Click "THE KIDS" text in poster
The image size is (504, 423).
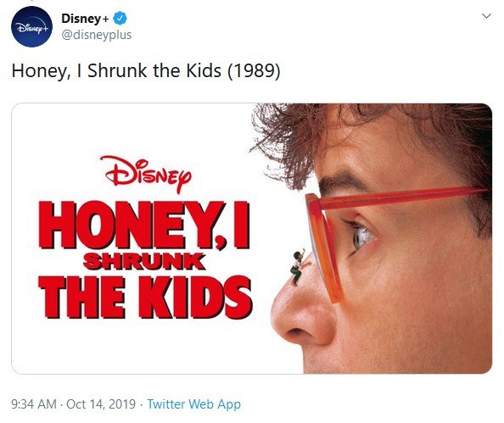[x=144, y=297]
